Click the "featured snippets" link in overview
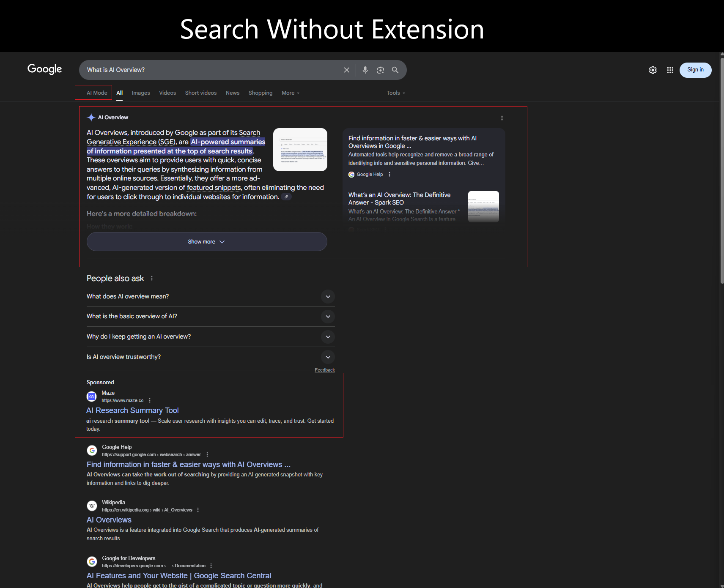The height and width of the screenshot is (588, 724). (214, 188)
